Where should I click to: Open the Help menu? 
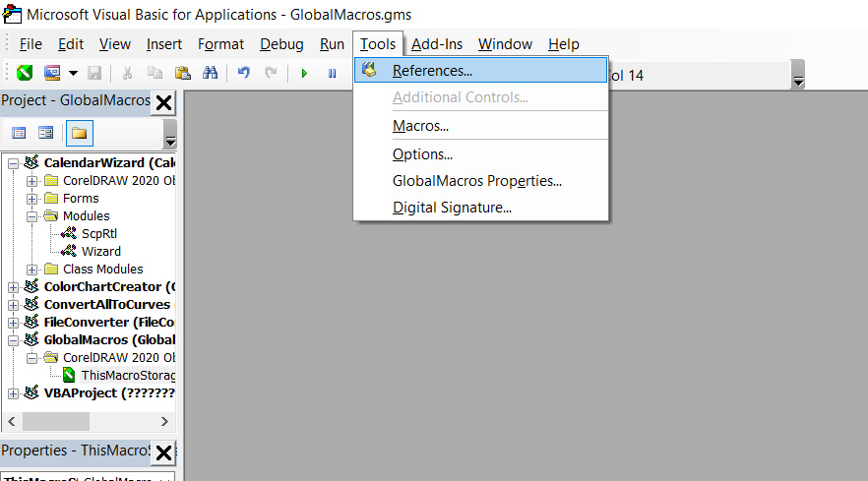(x=564, y=43)
